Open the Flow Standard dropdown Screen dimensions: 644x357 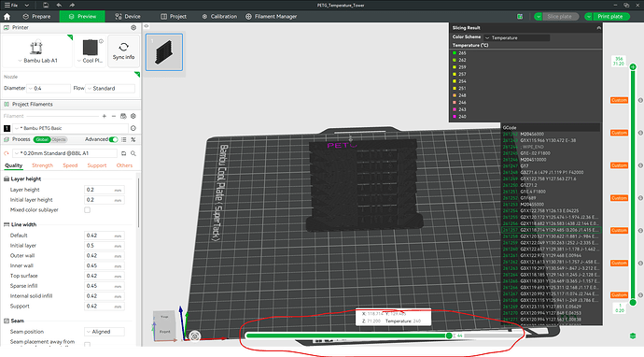coord(110,89)
